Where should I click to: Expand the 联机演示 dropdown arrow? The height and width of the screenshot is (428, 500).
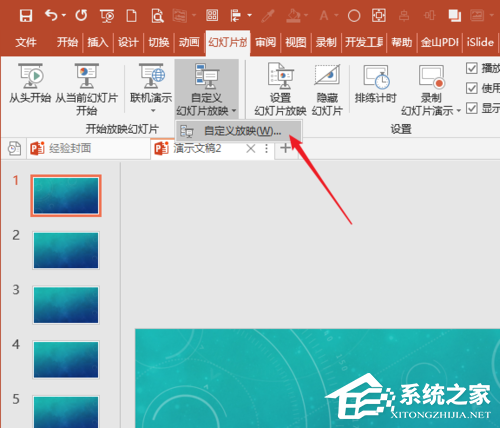pyautogui.click(x=153, y=110)
